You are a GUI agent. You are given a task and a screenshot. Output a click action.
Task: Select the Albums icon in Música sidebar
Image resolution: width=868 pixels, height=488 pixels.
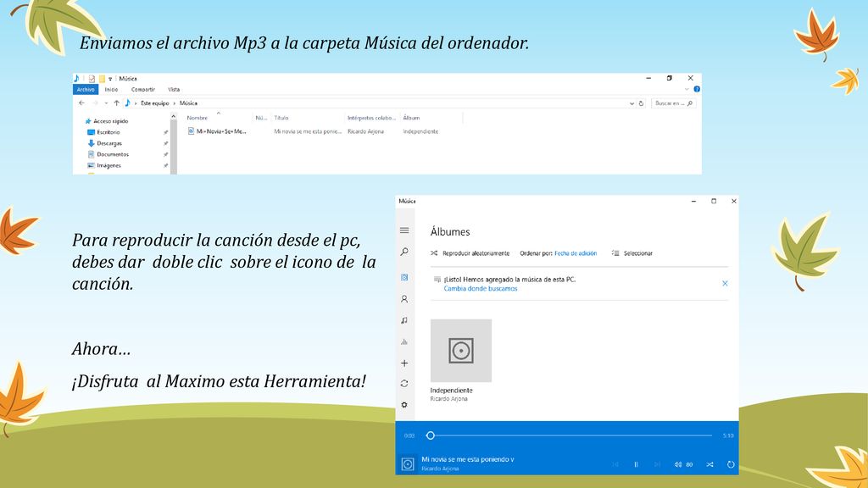pos(404,277)
